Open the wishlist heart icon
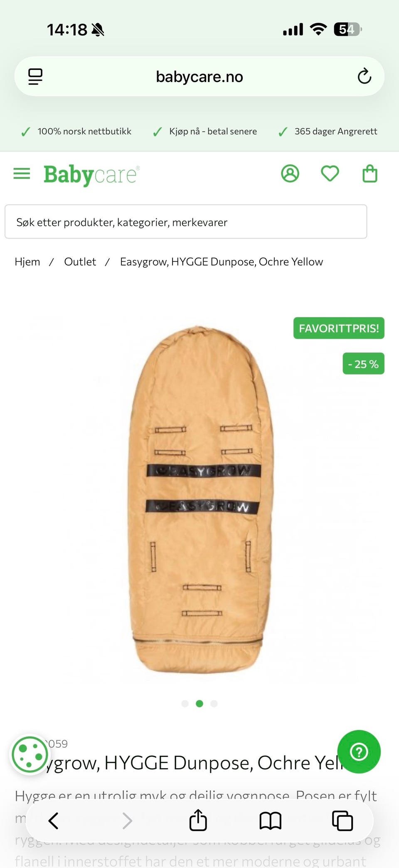399x868 pixels. (330, 174)
